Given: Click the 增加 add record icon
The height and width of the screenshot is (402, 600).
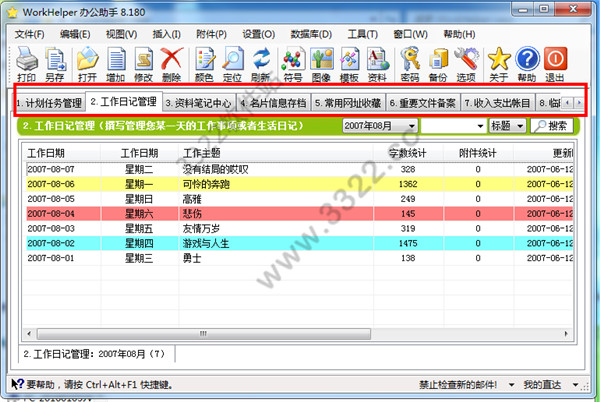Looking at the screenshot, I should [116, 64].
